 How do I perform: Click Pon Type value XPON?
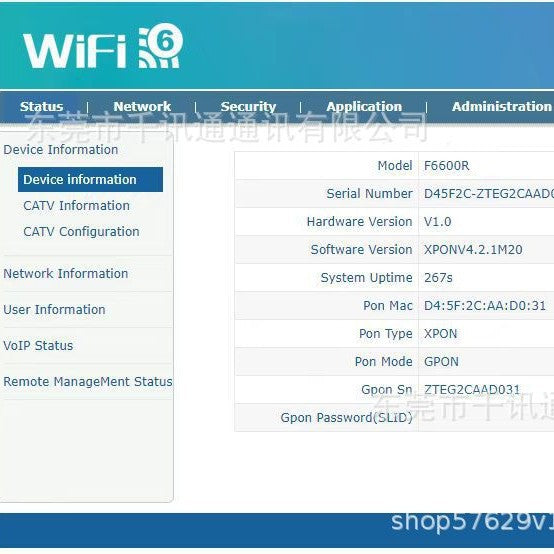tap(440, 334)
